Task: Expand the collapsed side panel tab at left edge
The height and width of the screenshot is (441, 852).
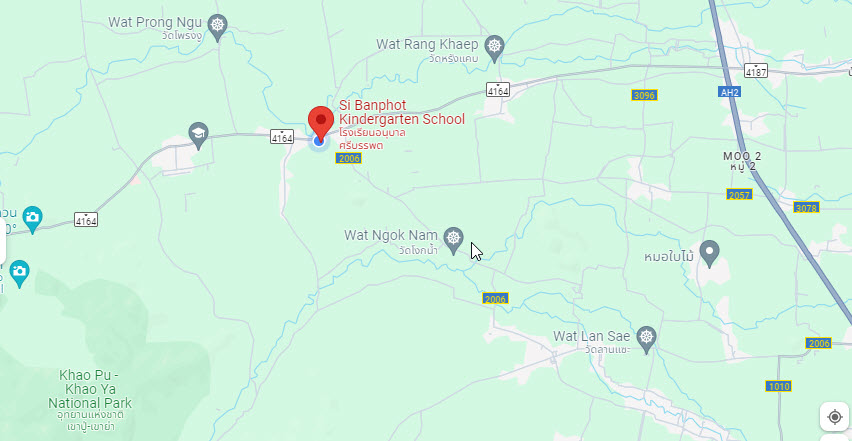Action: [3, 241]
